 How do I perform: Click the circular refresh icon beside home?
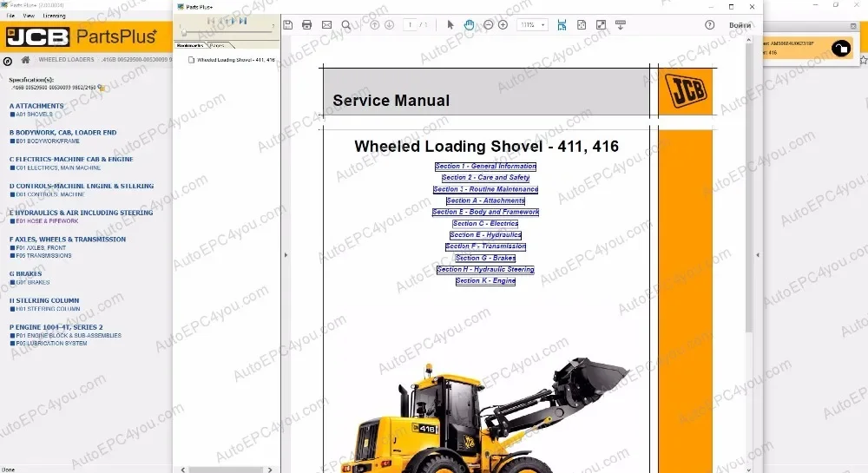pyautogui.click(x=8, y=62)
